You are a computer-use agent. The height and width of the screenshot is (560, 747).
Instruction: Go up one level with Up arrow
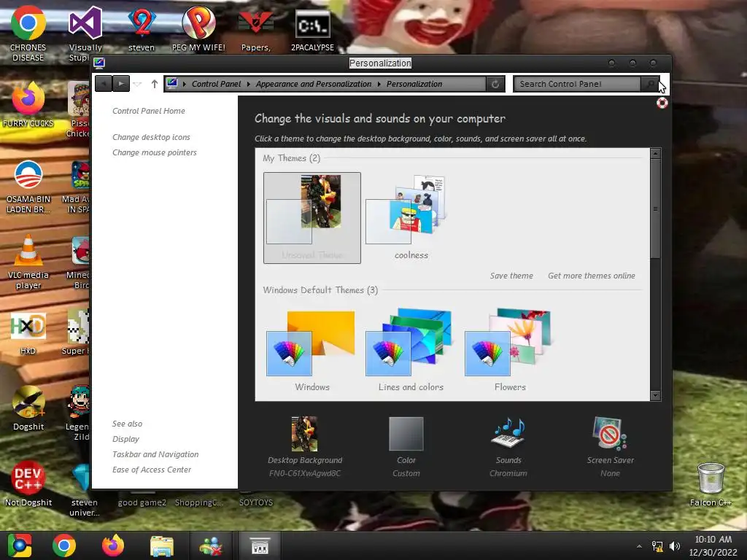[155, 84]
